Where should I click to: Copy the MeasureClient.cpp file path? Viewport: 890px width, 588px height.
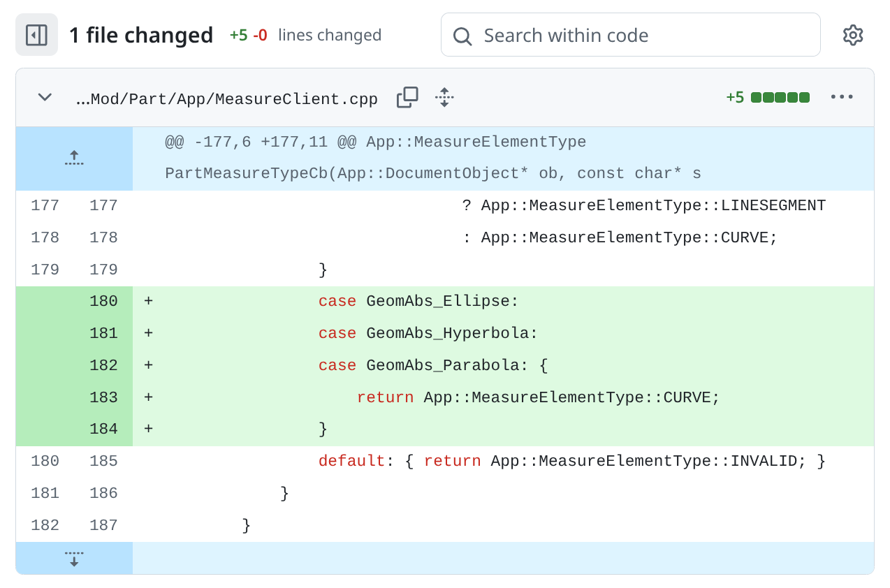point(407,98)
